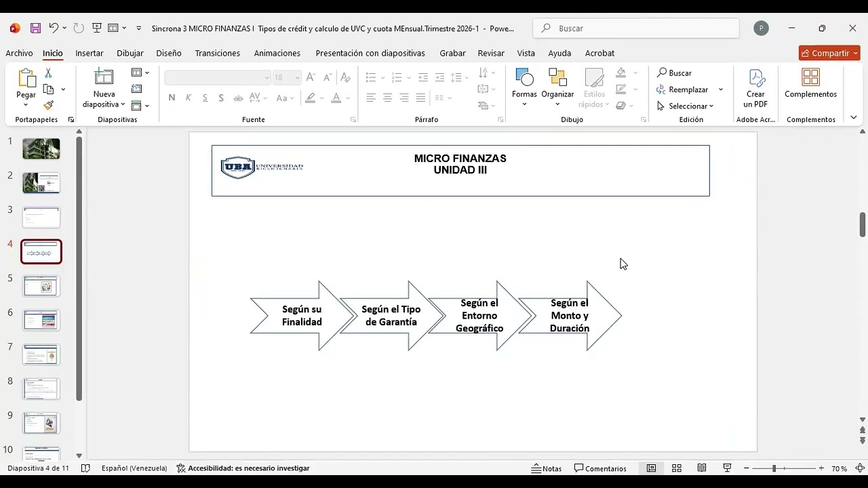Click the Center align paragraph icon
The height and width of the screenshot is (488, 868).
point(387,98)
